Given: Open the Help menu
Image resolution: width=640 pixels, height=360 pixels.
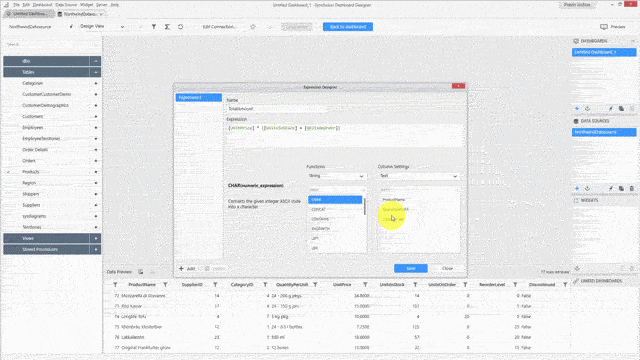Looking at the screenshot, I should 115,5.
